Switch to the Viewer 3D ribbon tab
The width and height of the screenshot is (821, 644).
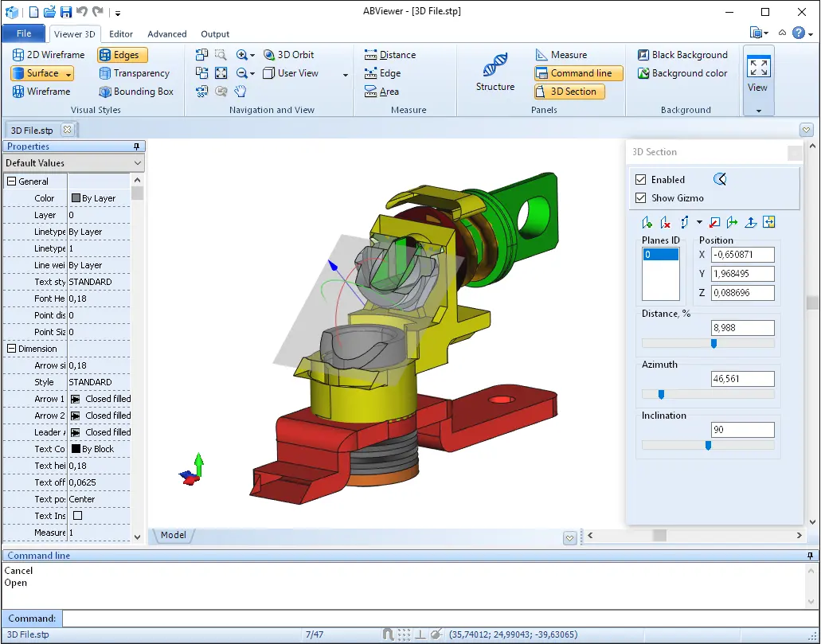pos(75,34)
